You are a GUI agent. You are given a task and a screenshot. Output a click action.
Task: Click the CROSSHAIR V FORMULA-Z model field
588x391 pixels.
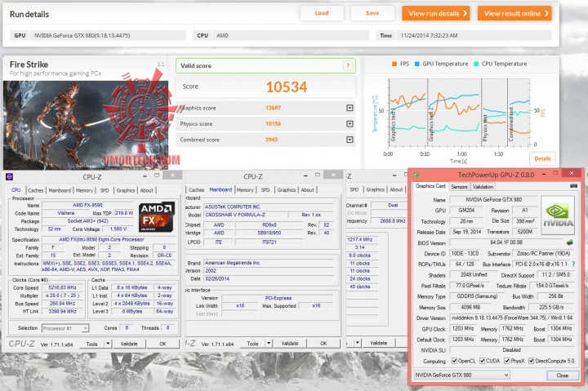(245, 215)
